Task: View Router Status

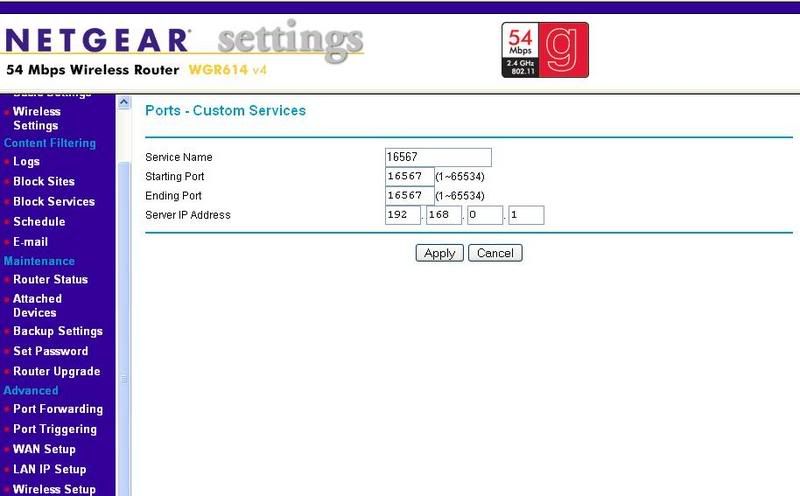Action: pyautogui.click(x=51, y=280)
